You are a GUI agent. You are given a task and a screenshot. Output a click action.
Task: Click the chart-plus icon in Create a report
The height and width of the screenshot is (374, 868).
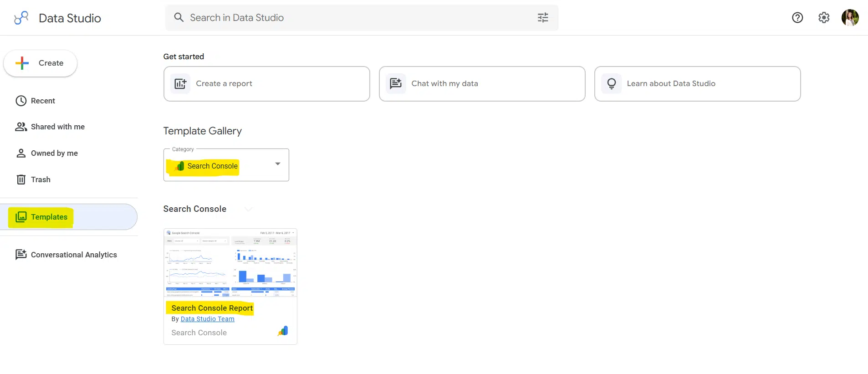click(x=180, y=84)
